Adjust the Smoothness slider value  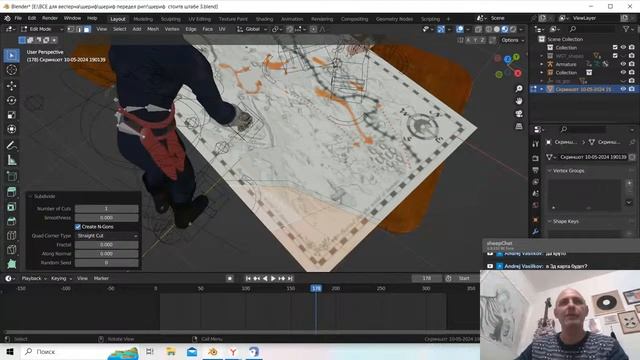pos(107,218)
